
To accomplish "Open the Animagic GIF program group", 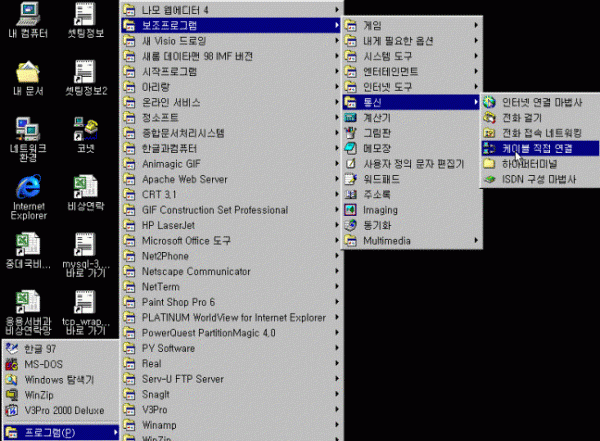I will (x=231, y=164).
